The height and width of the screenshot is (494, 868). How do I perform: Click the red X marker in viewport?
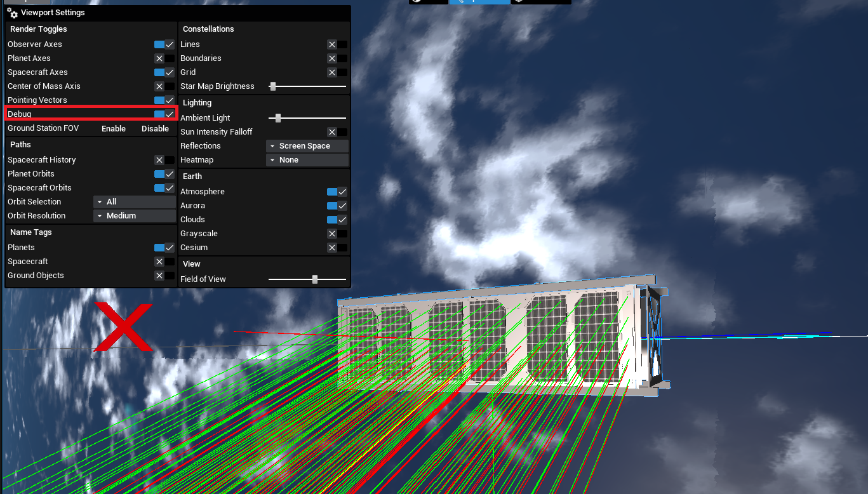tap(123, 327)
